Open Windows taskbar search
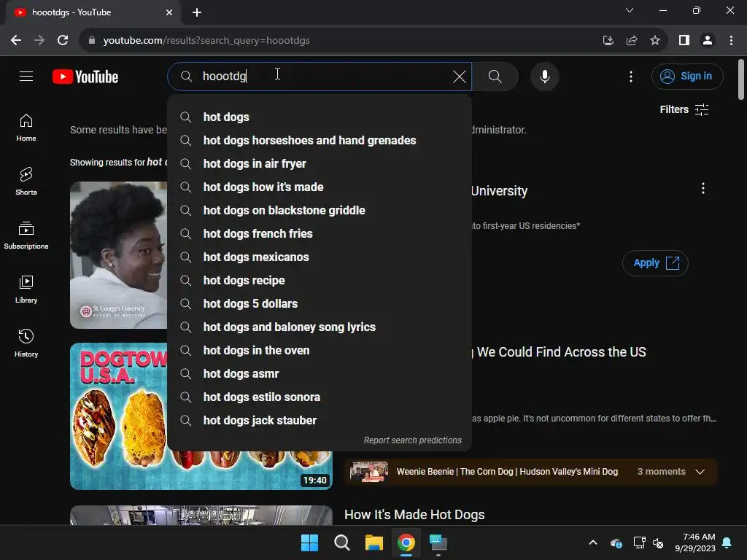This screenshot has height=560, width=747. [x=341, y=542]
